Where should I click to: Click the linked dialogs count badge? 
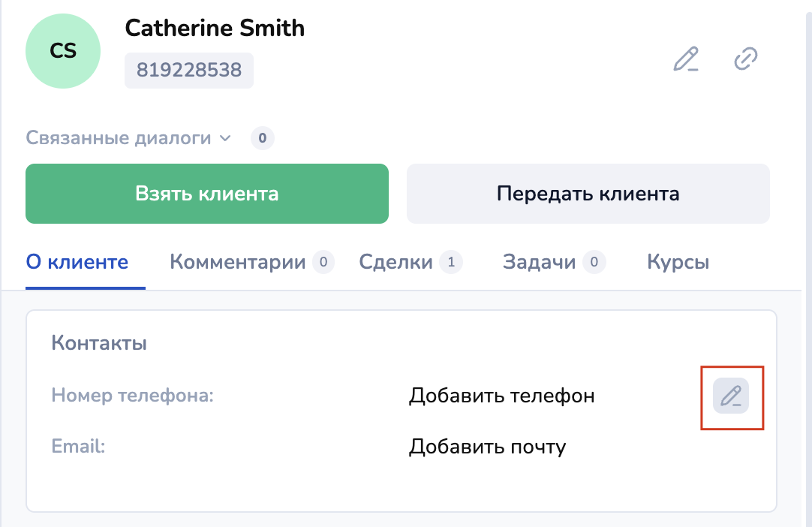tap(262, 138)
